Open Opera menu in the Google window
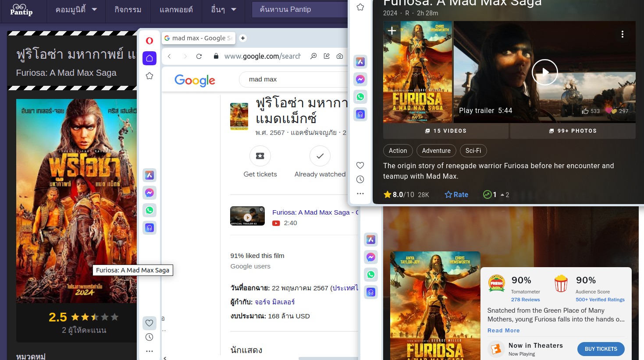This screenshot has width=644, height=360. tap(149, 41)
